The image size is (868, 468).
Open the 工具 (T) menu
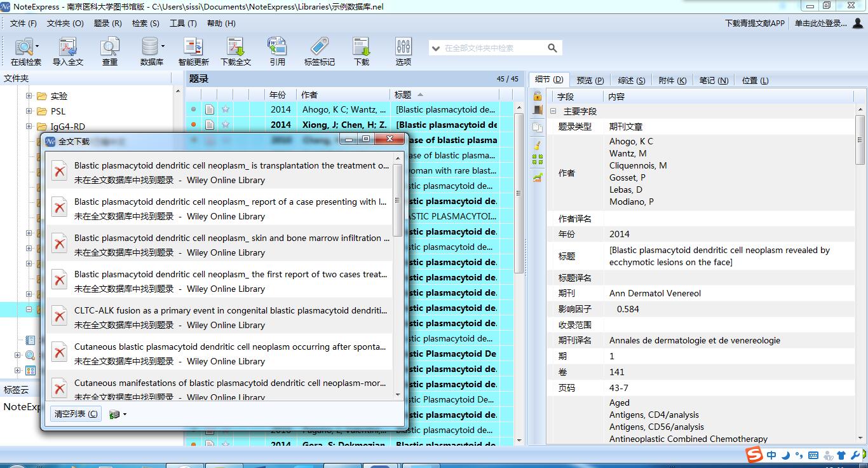tap(183, 23)
